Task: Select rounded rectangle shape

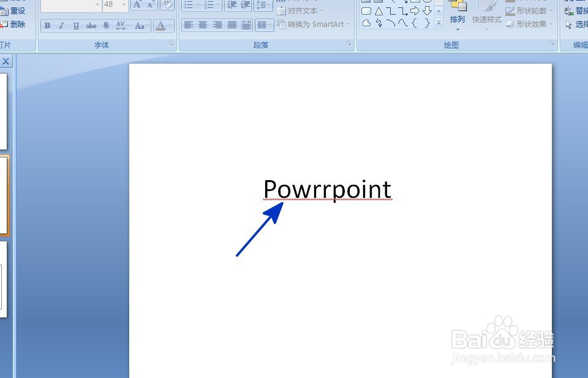Action: click(366, 11)
